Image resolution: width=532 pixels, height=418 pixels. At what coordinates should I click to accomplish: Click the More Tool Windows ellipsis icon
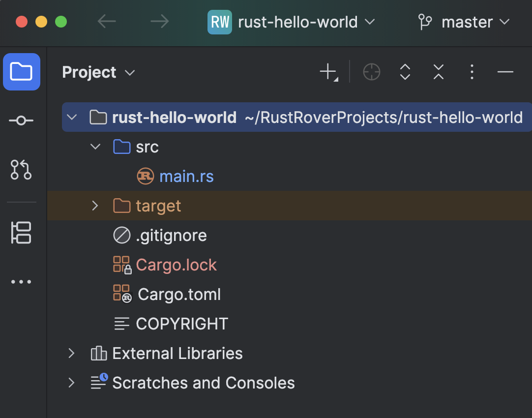tap(22, 281)
